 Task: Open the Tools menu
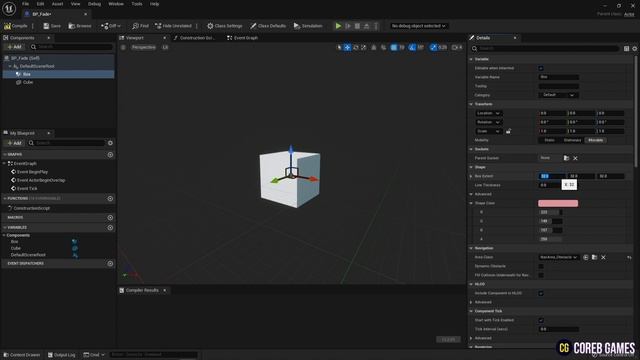pos(137,4)
